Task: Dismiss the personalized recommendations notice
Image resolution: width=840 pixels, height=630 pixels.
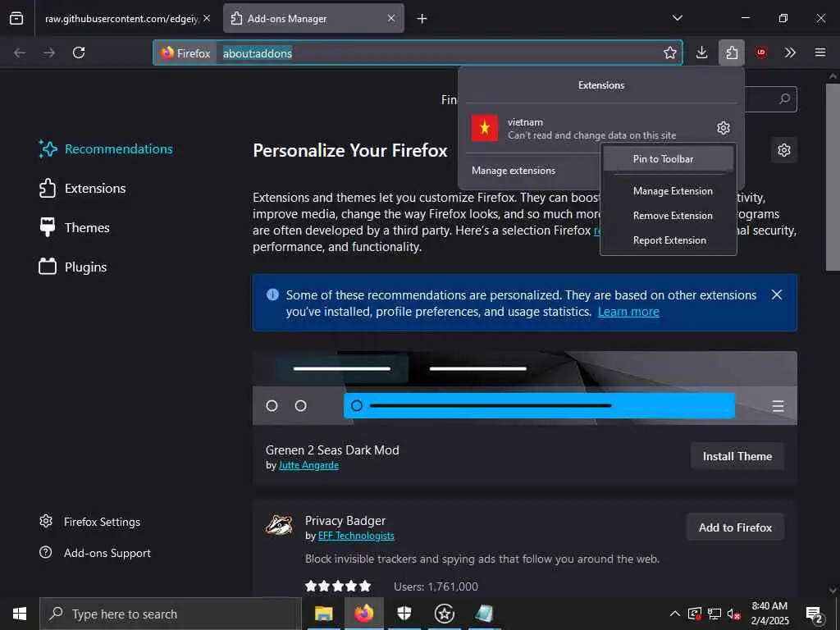Action: point(776,294)
